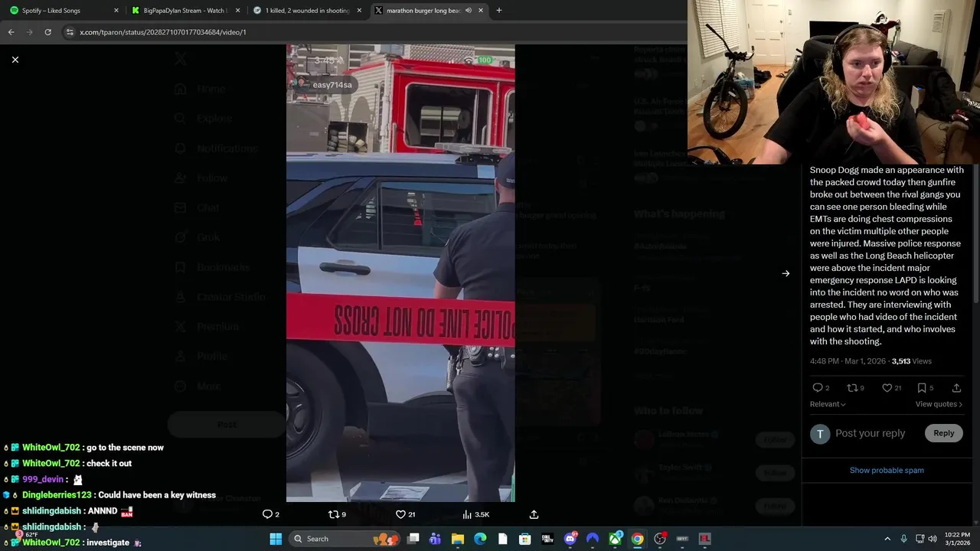The width and height of the screenshot is (980, 551).
Task: Show hidden system tray icons
Action: [887, 539]
